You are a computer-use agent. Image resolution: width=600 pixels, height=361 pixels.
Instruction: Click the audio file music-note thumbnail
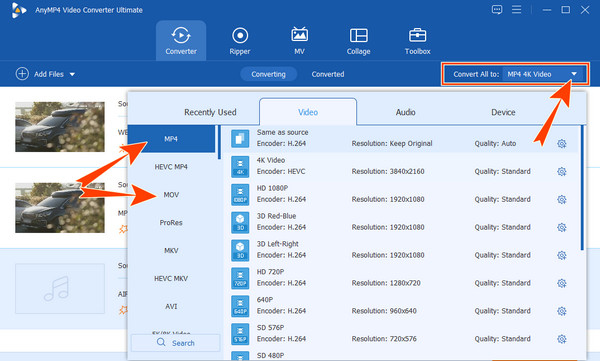click(x=60, y=288)
